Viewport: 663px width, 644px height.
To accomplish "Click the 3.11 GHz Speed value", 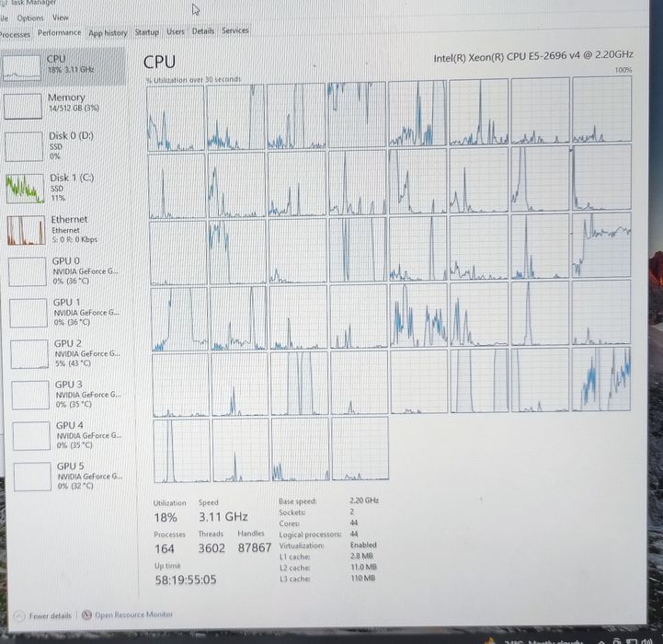I will coord(223,517).
